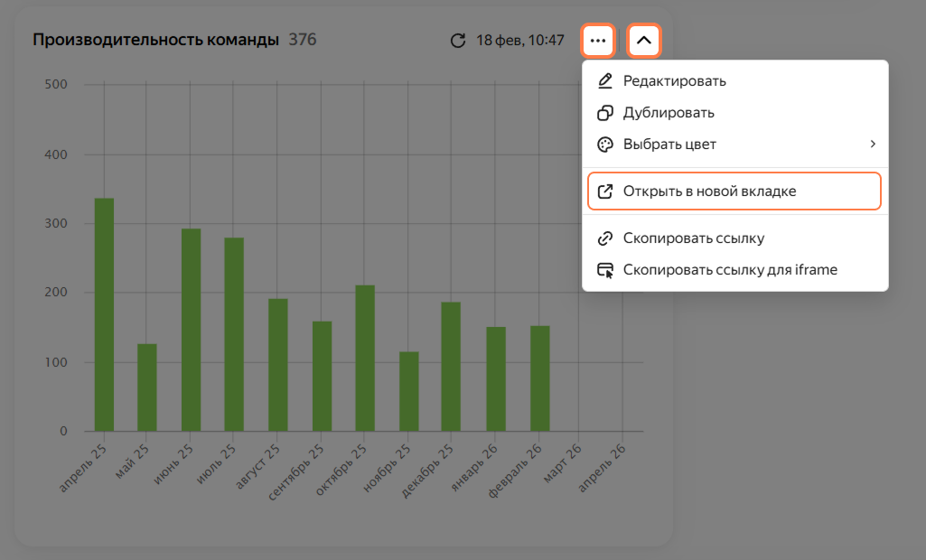Click the pencil icon next to Редактировать
Screen dimensions: 926x560
[x=605, y=81]
